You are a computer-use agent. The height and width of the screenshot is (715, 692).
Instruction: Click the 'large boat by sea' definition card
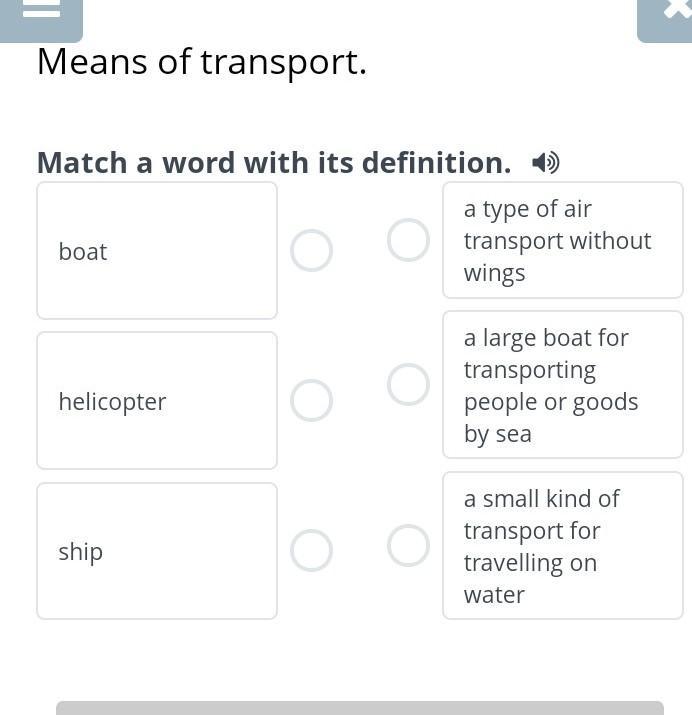pos(563,384)
